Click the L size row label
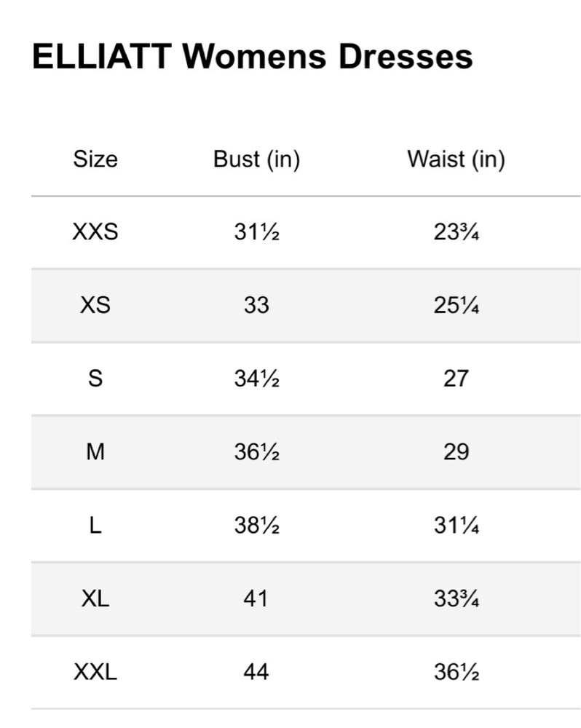 coord(95,526)
